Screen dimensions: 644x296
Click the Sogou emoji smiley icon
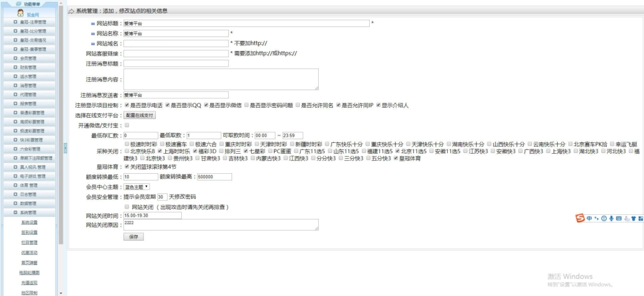[x=603, y=219]
